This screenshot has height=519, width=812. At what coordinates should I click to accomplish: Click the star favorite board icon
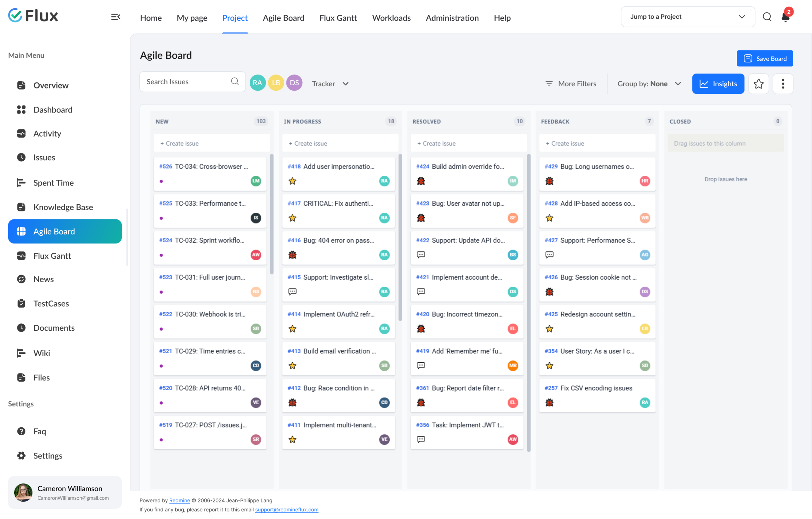(758, 84)
